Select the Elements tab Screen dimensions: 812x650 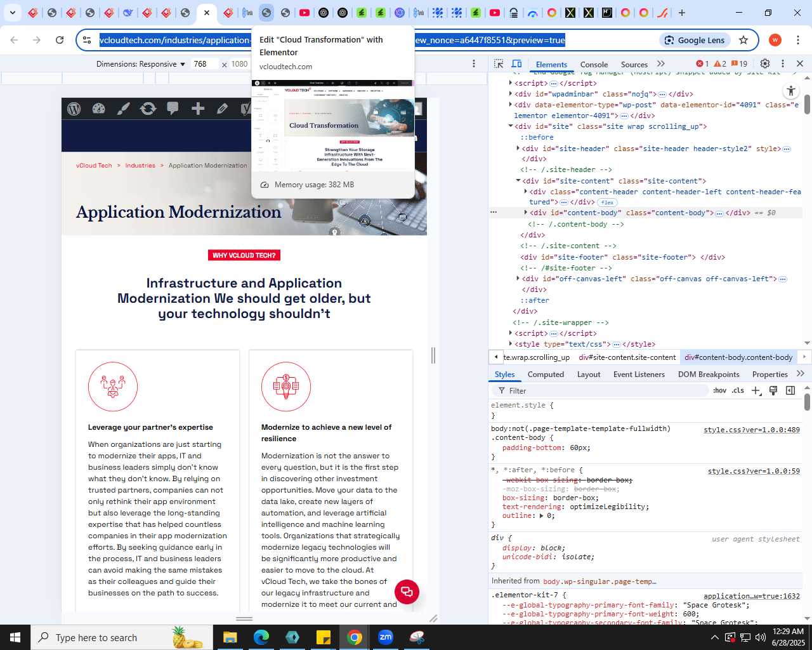(x=551, y=64)
